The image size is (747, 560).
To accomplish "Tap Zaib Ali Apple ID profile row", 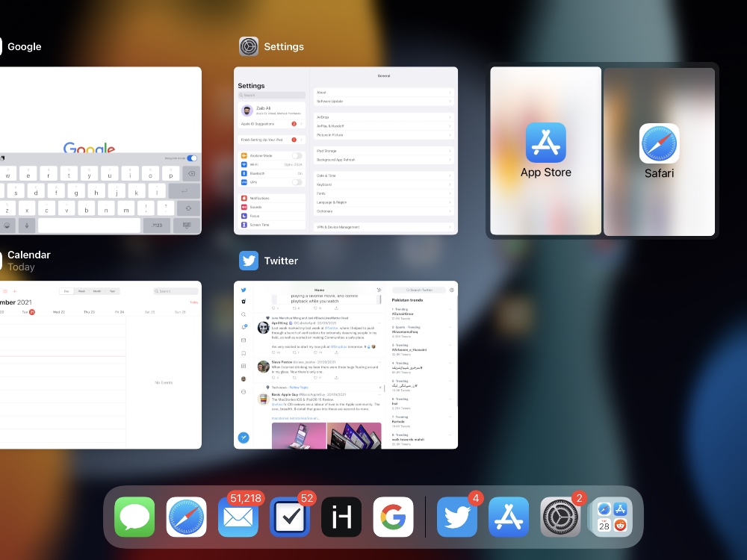I will (x=272, y=111).
